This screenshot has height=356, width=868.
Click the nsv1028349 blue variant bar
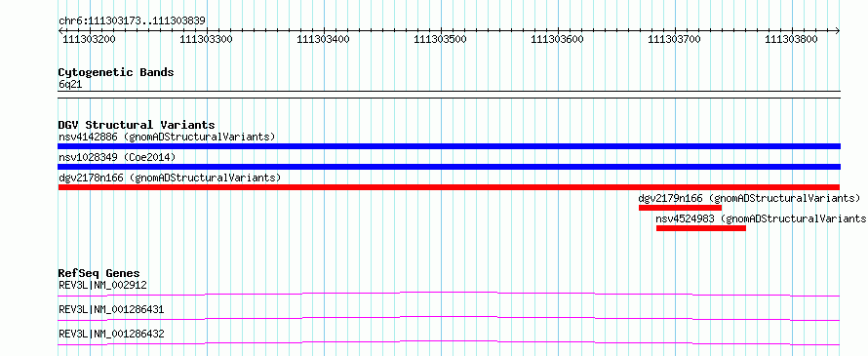point(449,167)
